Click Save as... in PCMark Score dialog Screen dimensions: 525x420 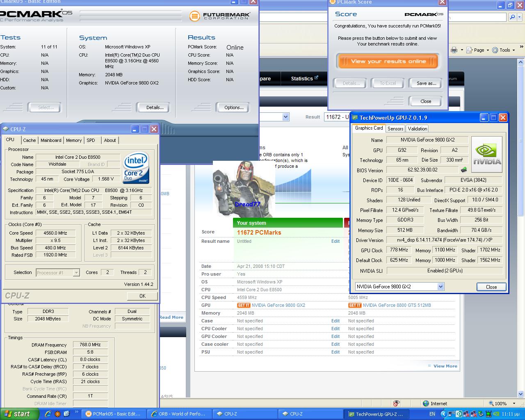click(x=426, y=83)
